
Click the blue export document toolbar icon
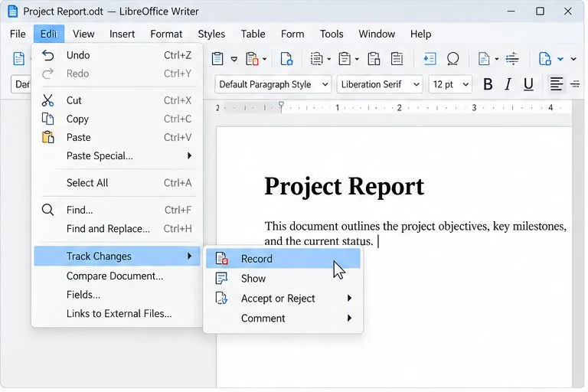[545, 59]
